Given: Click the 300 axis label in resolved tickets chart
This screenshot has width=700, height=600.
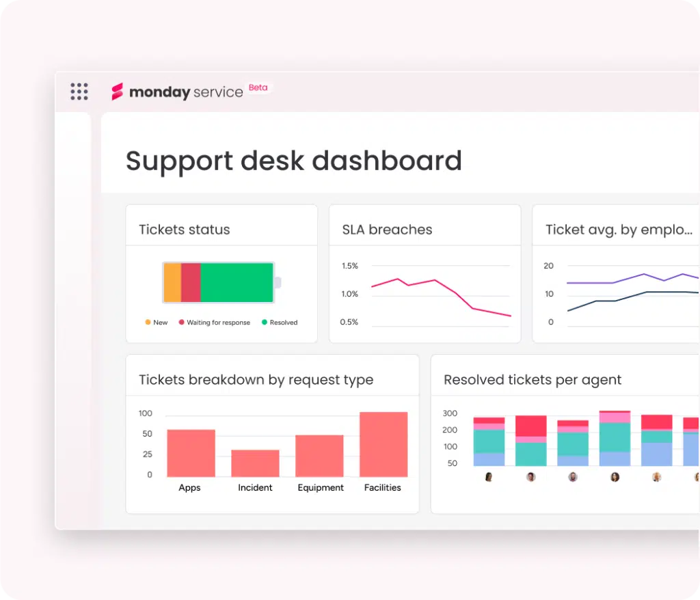Looking at the screenshot, I should [x=450, y=413].
